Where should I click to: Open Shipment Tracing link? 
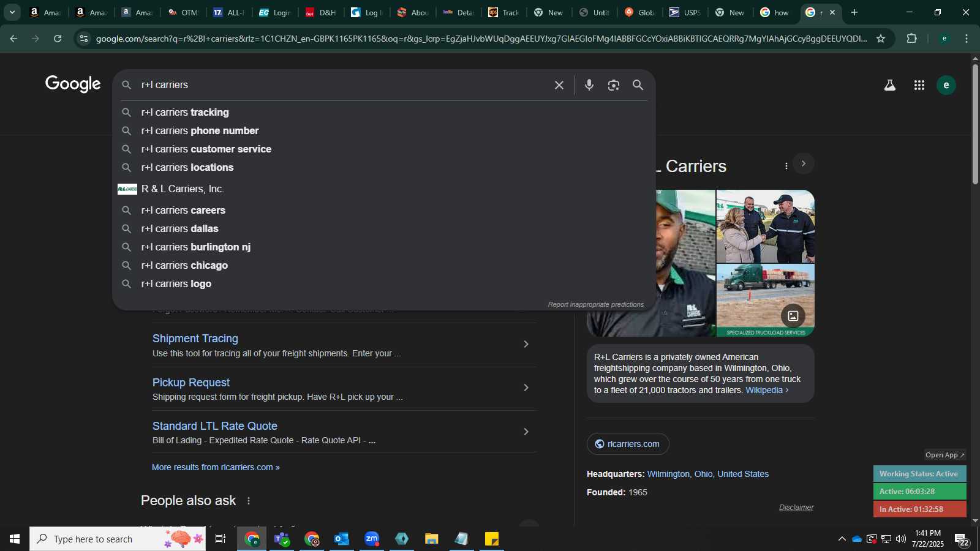click(195, 339)
